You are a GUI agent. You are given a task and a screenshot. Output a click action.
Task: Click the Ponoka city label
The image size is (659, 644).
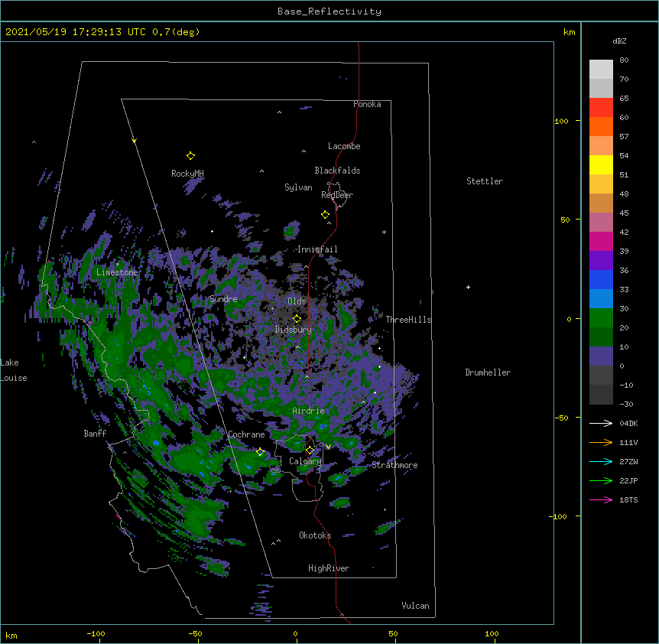click(367, 104)
